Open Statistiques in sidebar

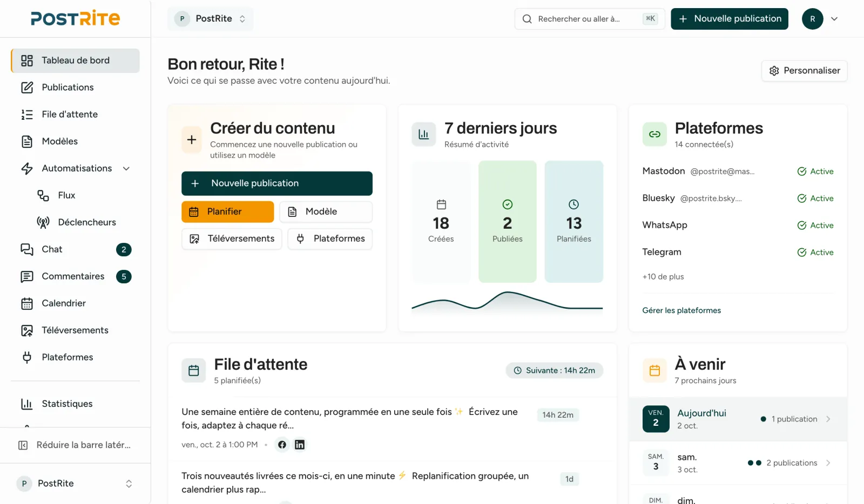point(75,404)
